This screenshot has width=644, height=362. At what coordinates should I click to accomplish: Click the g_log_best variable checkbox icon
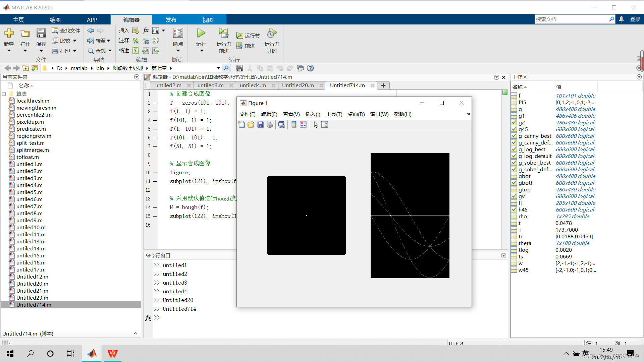coord(514,149)
